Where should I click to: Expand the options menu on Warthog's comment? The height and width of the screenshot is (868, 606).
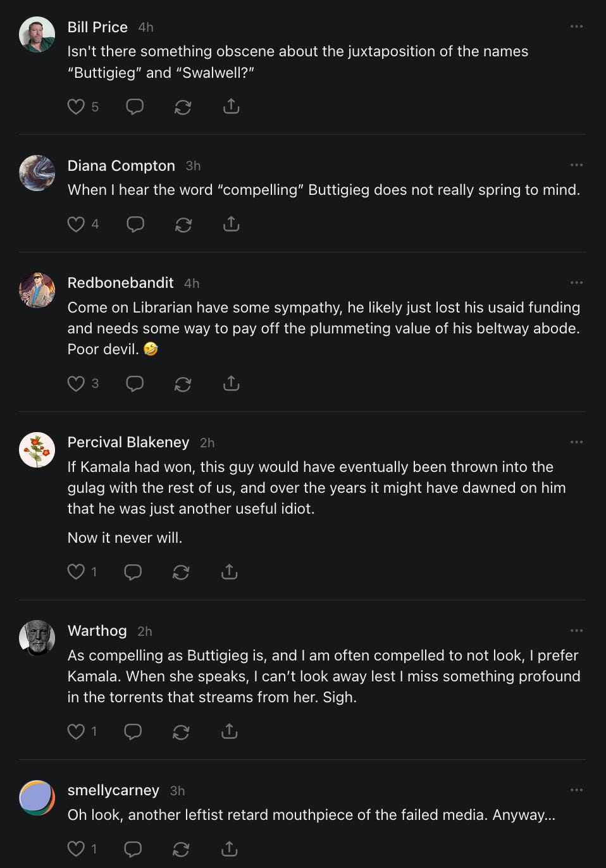576,631
